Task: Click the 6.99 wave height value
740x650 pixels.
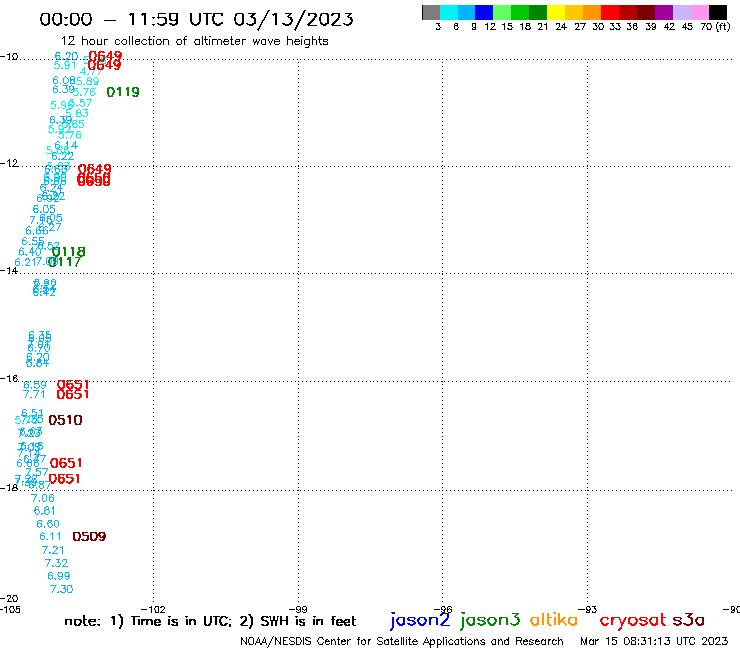Action: click(59, 576)
